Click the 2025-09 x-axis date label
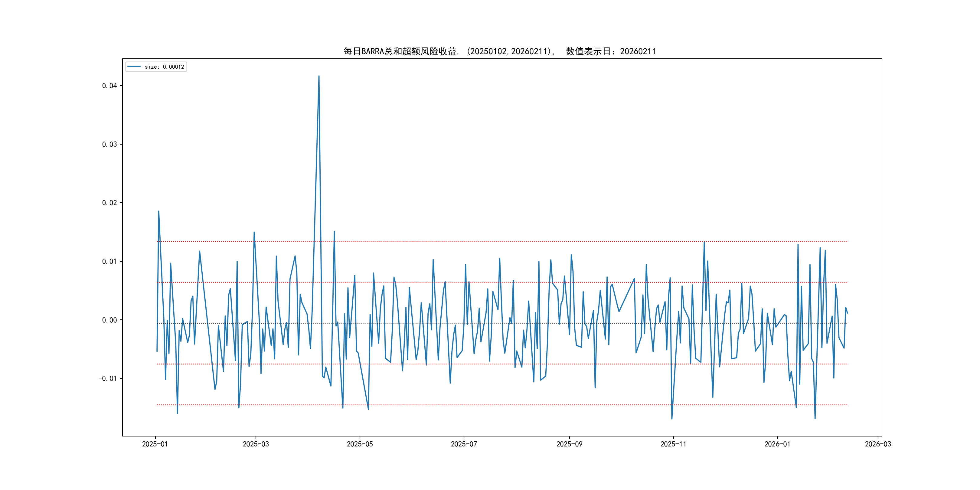This screenshot has height=490, width=980. point(569,444)
